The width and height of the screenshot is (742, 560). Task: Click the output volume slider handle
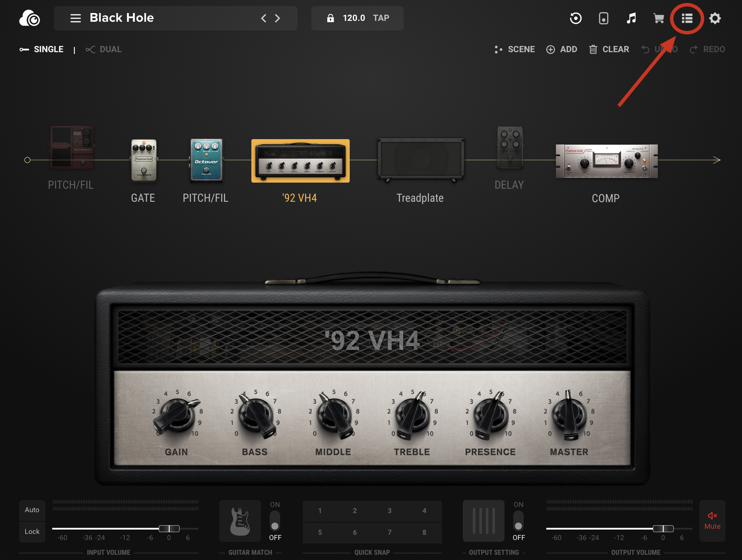(x=663, y=529)
